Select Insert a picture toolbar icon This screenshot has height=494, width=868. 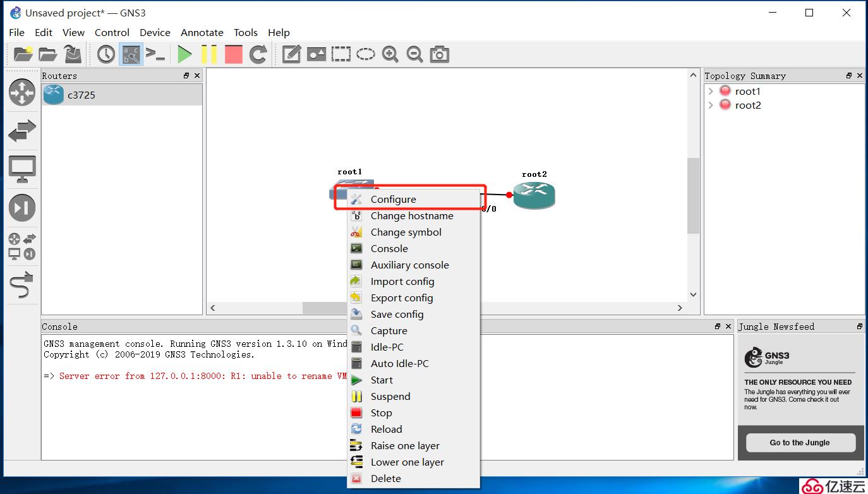[x=316, y=54]
